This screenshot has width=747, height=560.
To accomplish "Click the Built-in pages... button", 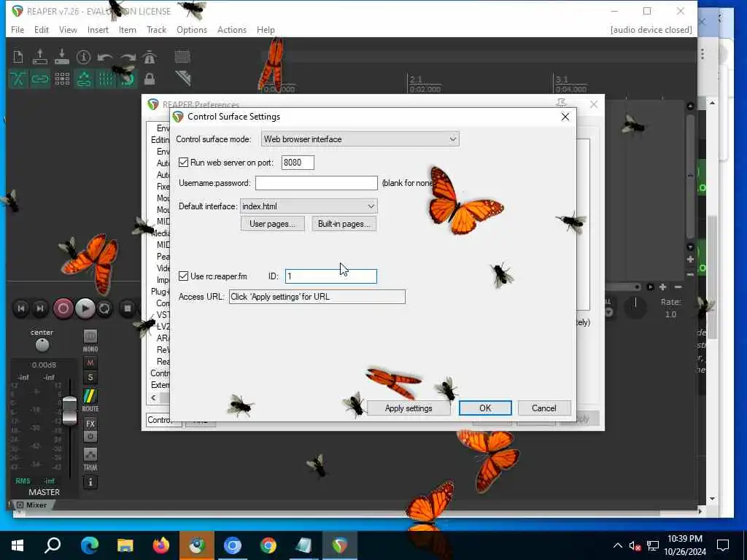I will pos(344,224).
